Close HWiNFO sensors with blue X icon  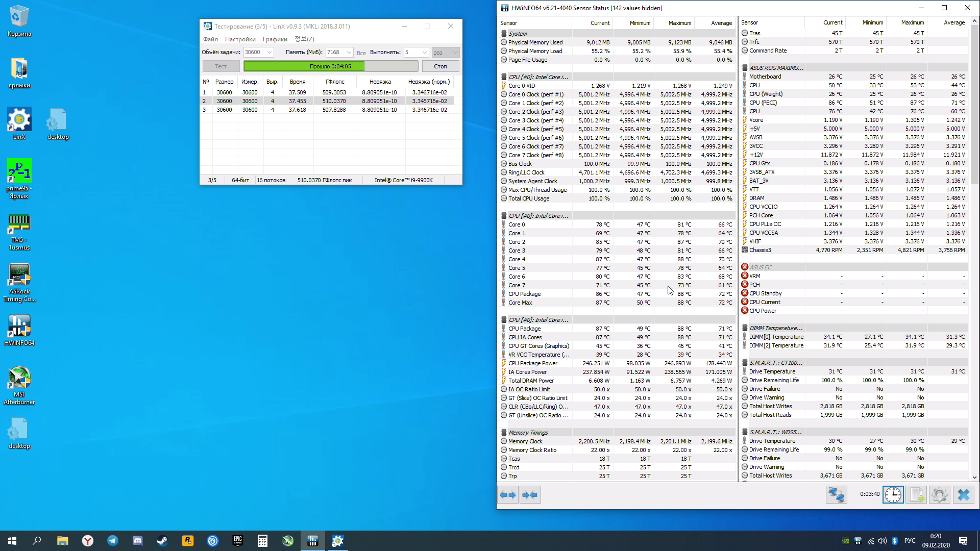coord(963,495)
